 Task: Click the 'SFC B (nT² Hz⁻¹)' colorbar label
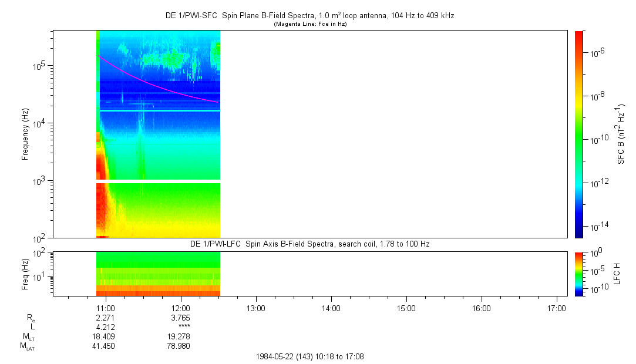coord(621,134)
